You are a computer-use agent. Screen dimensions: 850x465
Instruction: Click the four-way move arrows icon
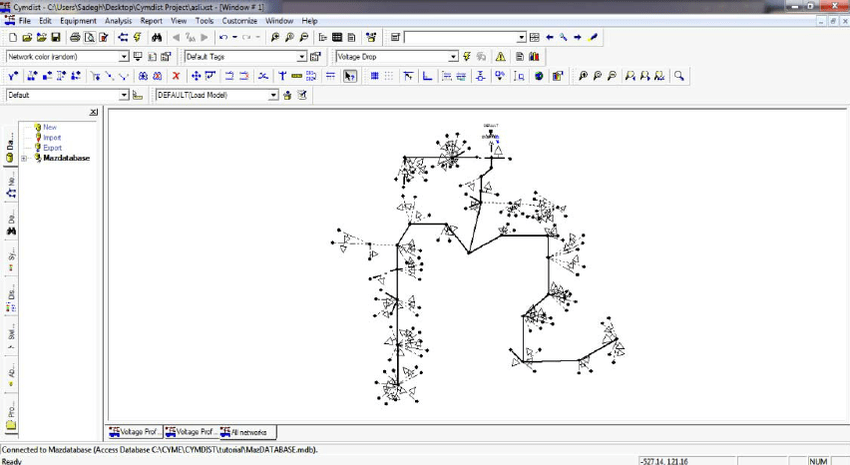[196, 76]
